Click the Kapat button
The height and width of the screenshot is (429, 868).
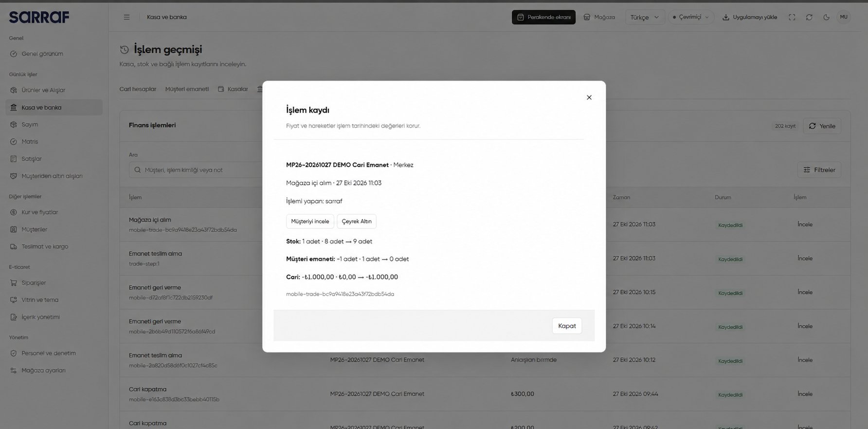click(x=567, y=326)
